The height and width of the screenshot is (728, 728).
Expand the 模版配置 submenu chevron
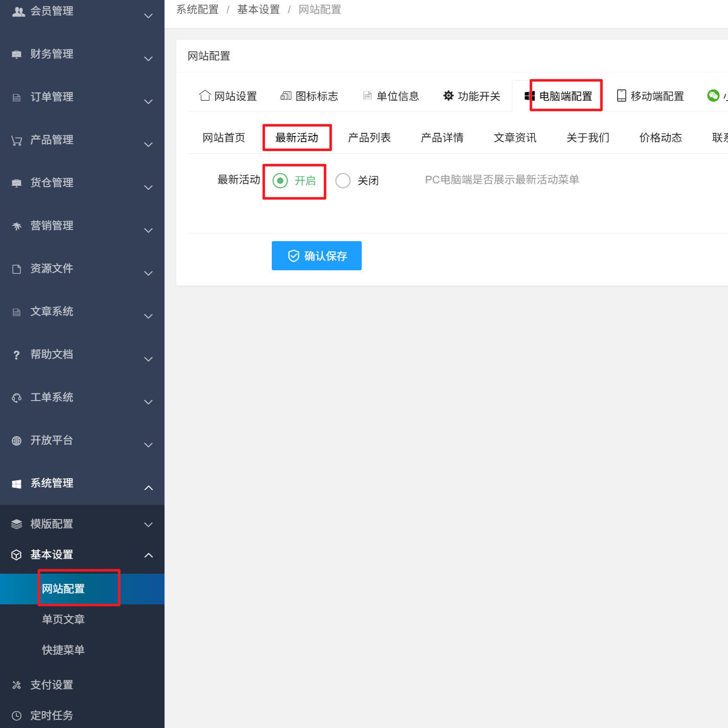[148, 525]
